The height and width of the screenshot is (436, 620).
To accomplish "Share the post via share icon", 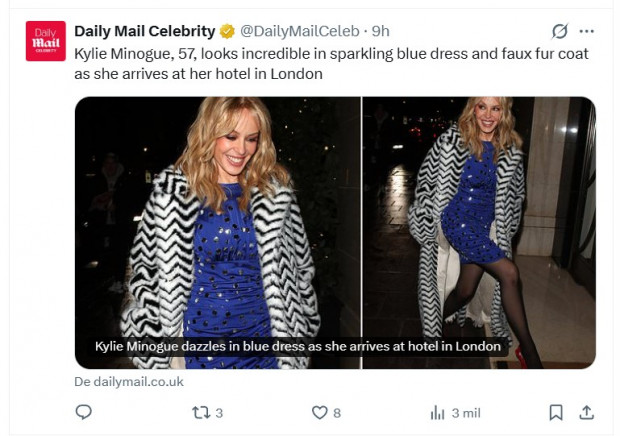I will pyautogui.click(x=587, y=412).
